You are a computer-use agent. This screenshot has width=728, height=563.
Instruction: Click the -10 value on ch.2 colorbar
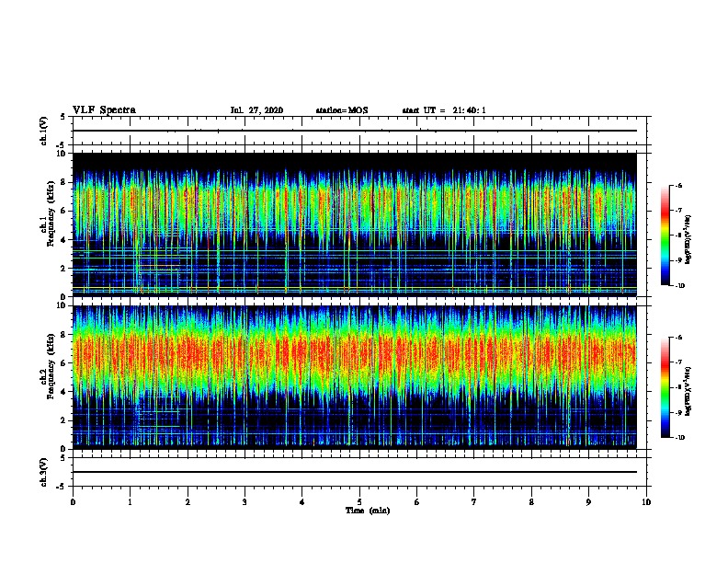coord(679,438)
